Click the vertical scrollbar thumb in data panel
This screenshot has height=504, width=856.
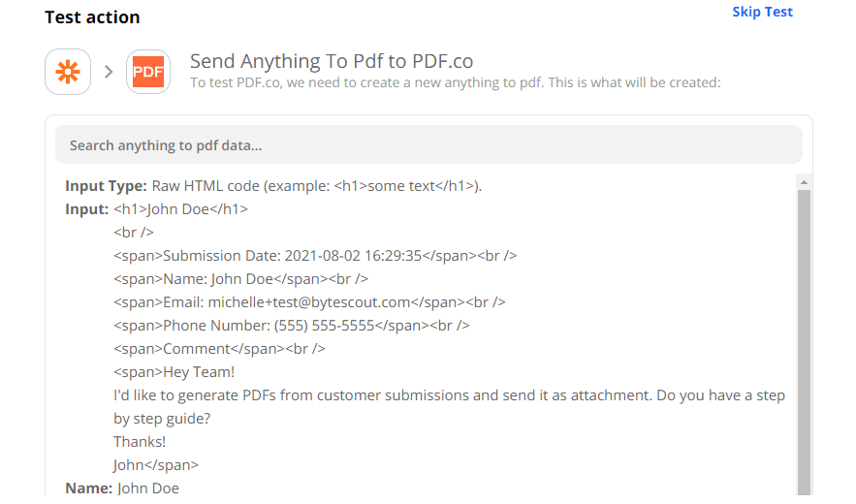(x=803, y=339)
